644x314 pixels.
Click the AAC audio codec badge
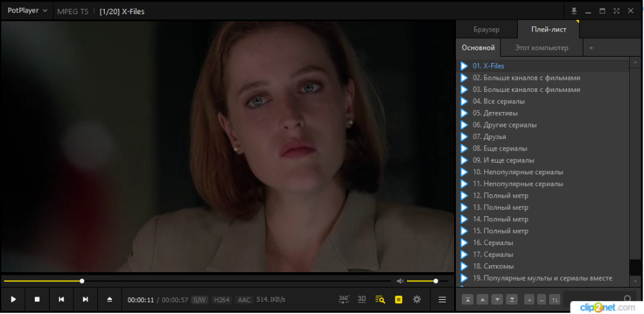click(x=244, y=300)
